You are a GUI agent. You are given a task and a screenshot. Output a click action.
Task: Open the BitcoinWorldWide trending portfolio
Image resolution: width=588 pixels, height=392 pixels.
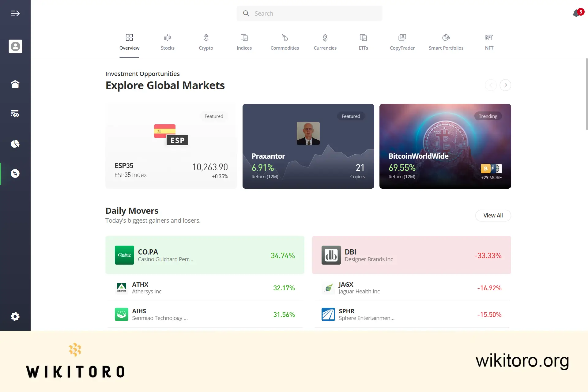pos(445,146)
